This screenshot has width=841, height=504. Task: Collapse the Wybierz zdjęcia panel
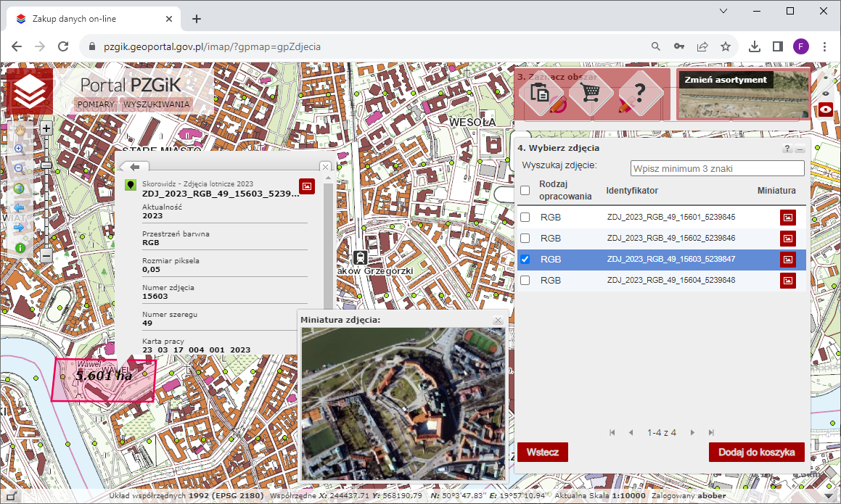coord(800,149)
